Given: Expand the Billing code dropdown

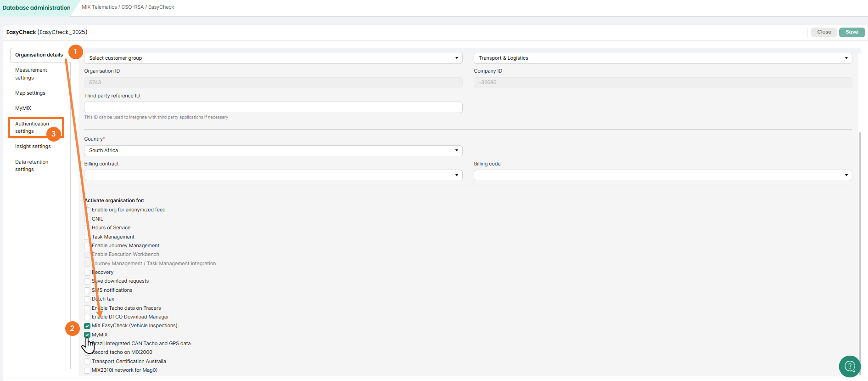Looking at the screenshot, I should (663, 175).
